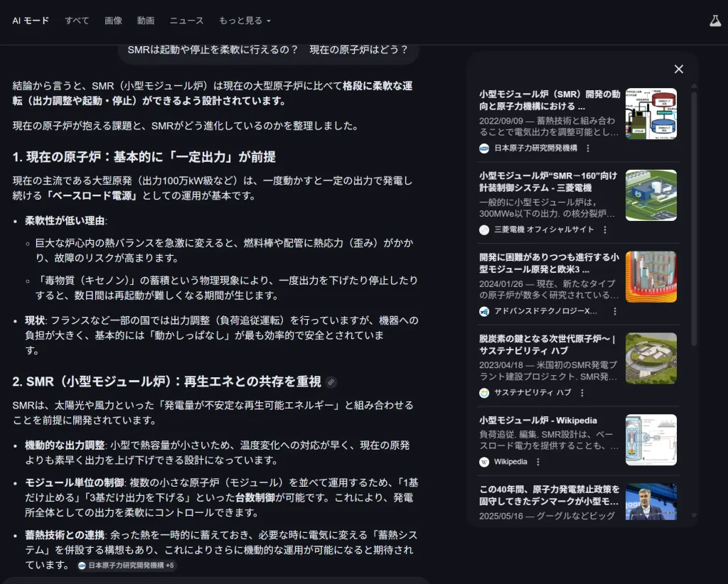Open options for 日本原子力研究開発機構 source
The height and width of the screenshot is (584, 728).
click(x=588, y=148)
